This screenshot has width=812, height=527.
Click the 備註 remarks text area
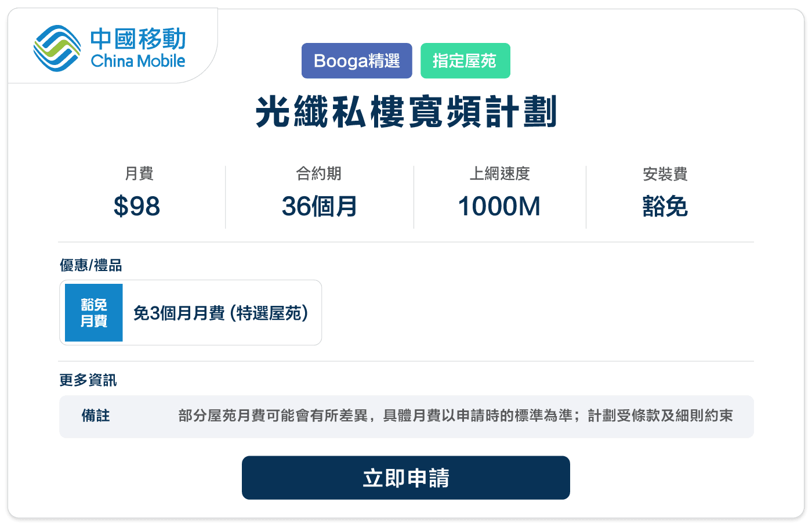click(x=458, y=416)
